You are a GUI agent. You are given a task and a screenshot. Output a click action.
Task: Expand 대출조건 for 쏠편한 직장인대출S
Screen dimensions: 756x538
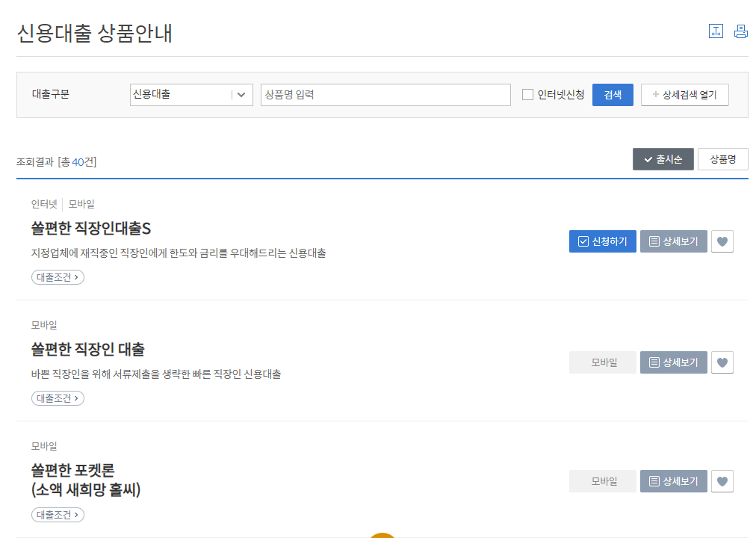[x=58, y=277]
